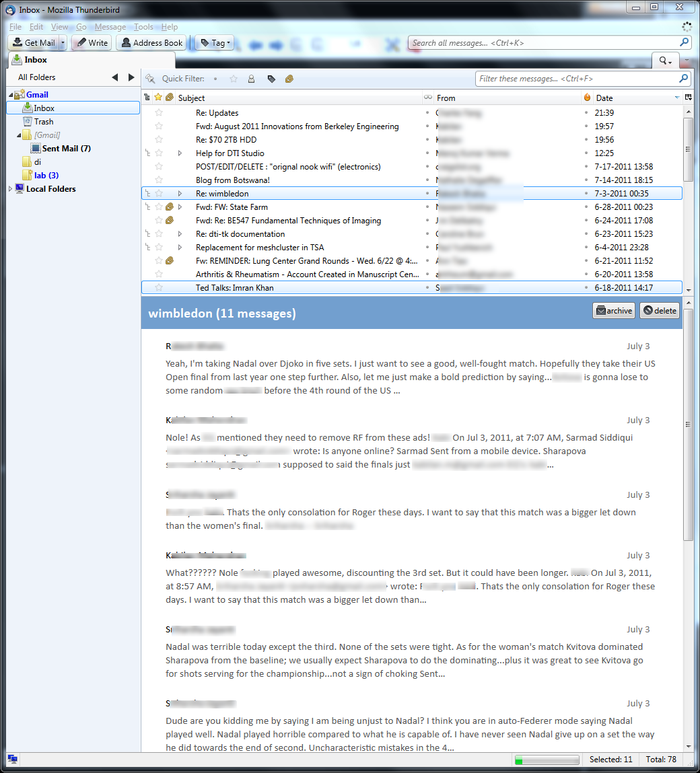
Task: Open the Tag dropdown in toolbar
Action: [x=215, y=43]
